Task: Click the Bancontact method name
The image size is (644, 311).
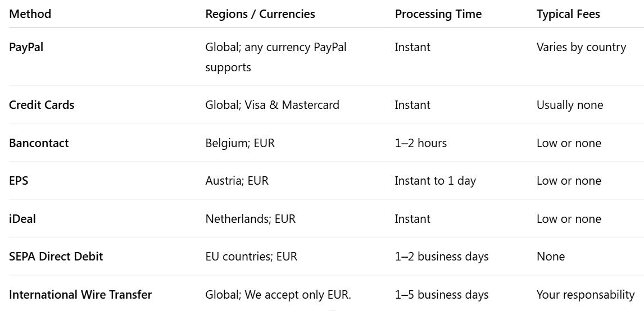Action: (39, 143)
